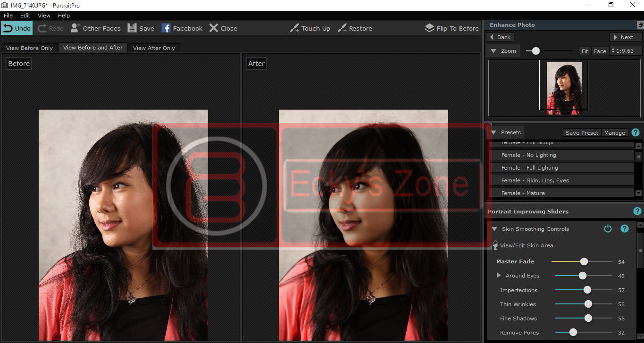The width and height of the screenshot is (644, 343).
Task: Click the up arrow of the Presets list scrollbar
Action: point(639,146)
